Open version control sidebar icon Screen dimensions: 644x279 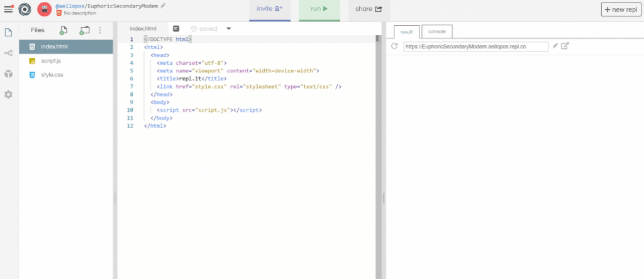9,53
